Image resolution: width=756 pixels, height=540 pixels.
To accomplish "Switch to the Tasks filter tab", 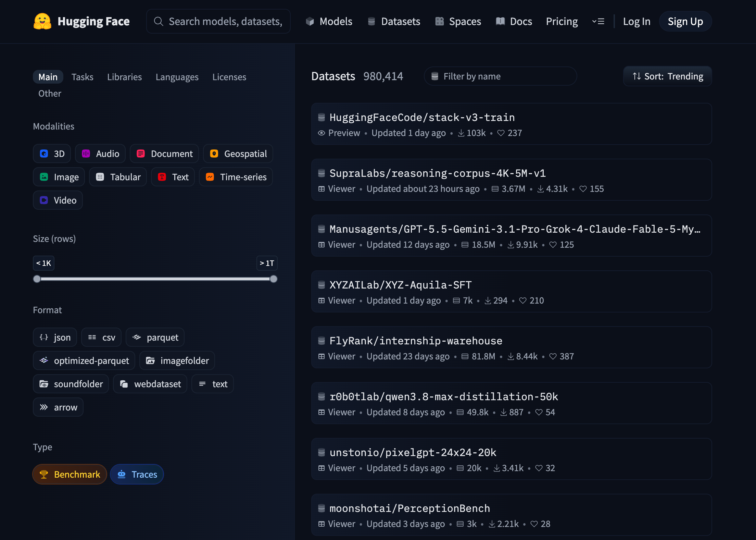I will [x=82, y=77].
